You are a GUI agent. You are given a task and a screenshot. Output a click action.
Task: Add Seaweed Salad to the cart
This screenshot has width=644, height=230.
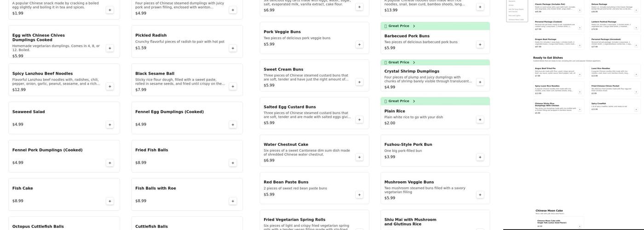110,125
